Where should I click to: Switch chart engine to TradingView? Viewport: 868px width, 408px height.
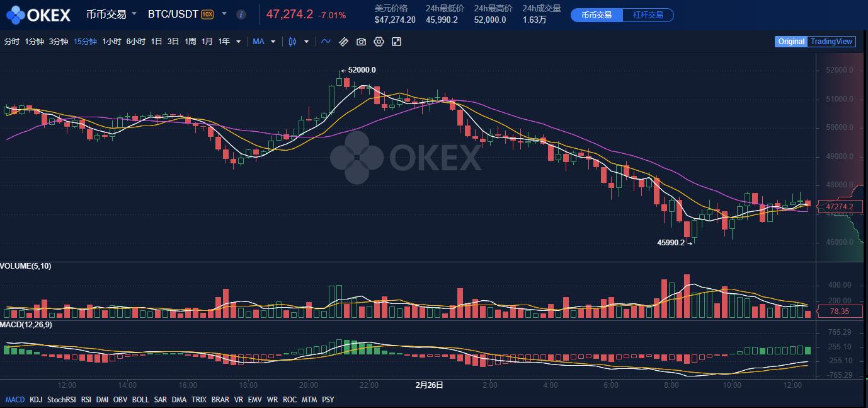click(x=831, y=42)
